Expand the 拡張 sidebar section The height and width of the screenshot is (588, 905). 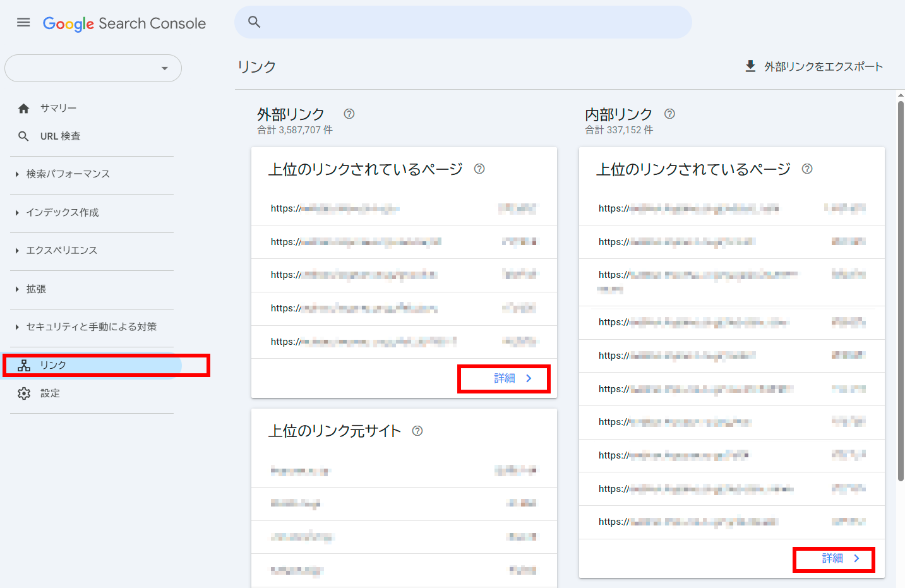36,289
